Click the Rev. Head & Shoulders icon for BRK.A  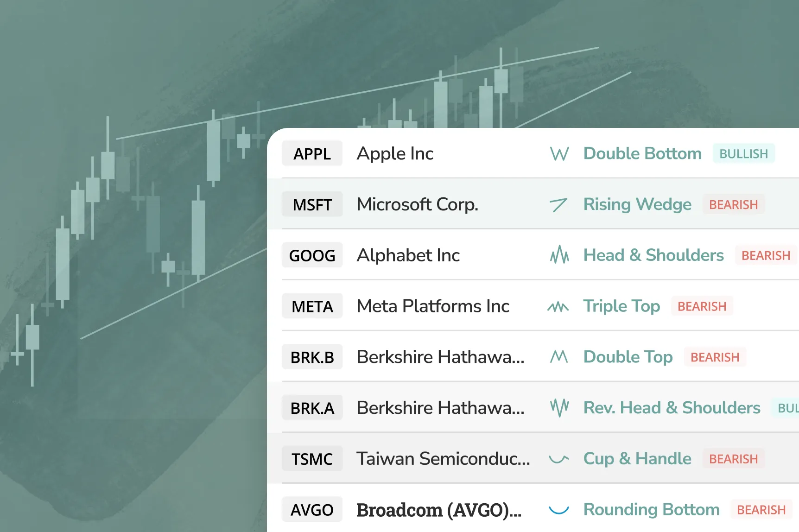point(559,408)
